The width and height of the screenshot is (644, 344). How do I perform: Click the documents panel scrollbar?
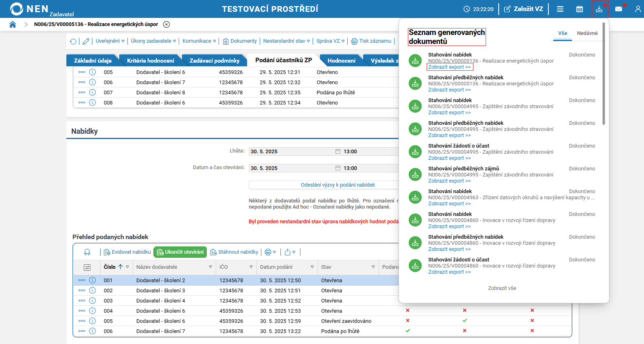click(604, 73)
